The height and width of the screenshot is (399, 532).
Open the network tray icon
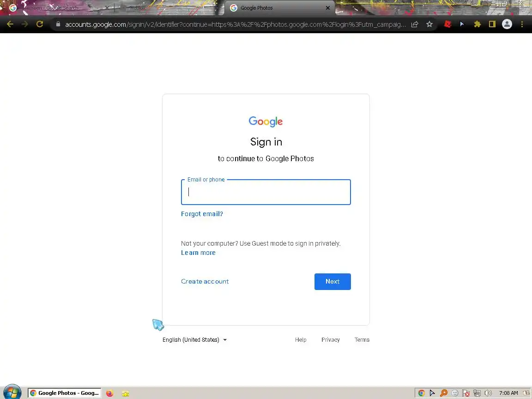pyautogui.click(x=477, y=393)
